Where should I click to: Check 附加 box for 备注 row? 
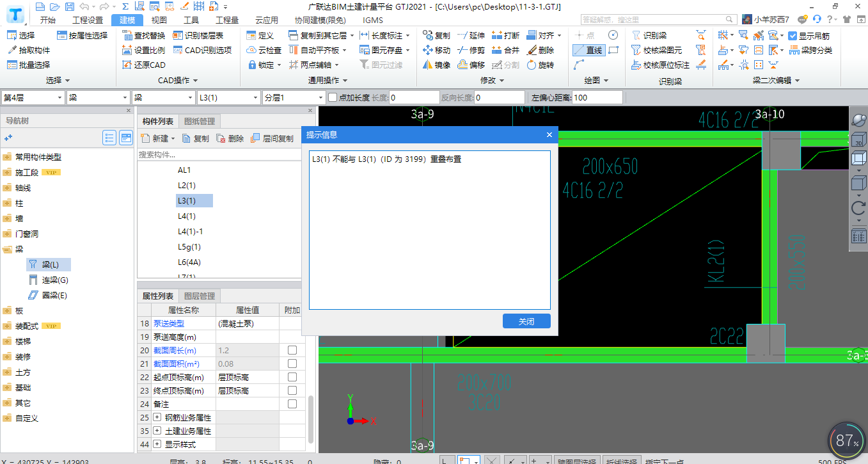click(x=292, y=404)
